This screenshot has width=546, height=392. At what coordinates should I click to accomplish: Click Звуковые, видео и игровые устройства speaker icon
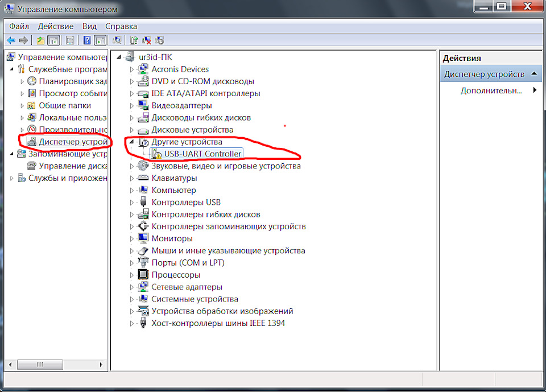click(143, 166)
